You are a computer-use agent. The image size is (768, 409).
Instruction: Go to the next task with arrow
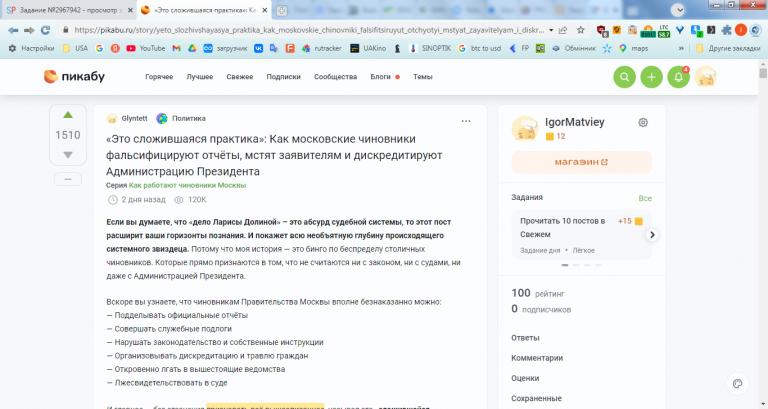(x=652, y=235)
